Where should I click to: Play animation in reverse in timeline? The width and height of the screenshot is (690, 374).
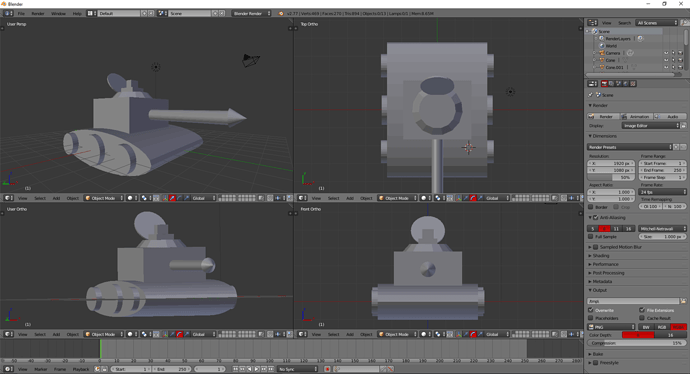250,369
